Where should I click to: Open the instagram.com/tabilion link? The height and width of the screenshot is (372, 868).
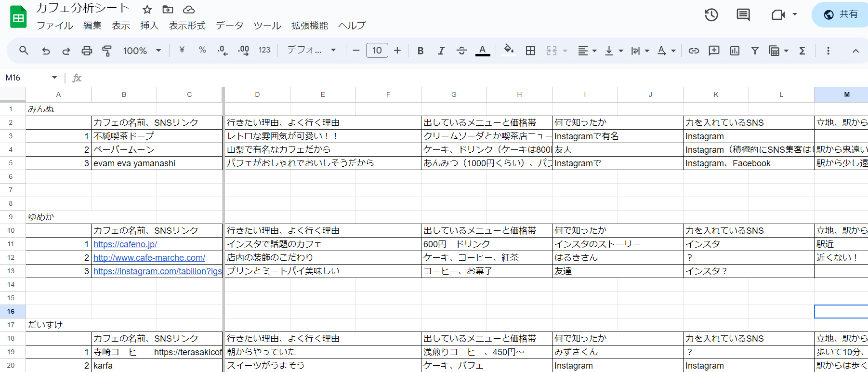point(158,271)
